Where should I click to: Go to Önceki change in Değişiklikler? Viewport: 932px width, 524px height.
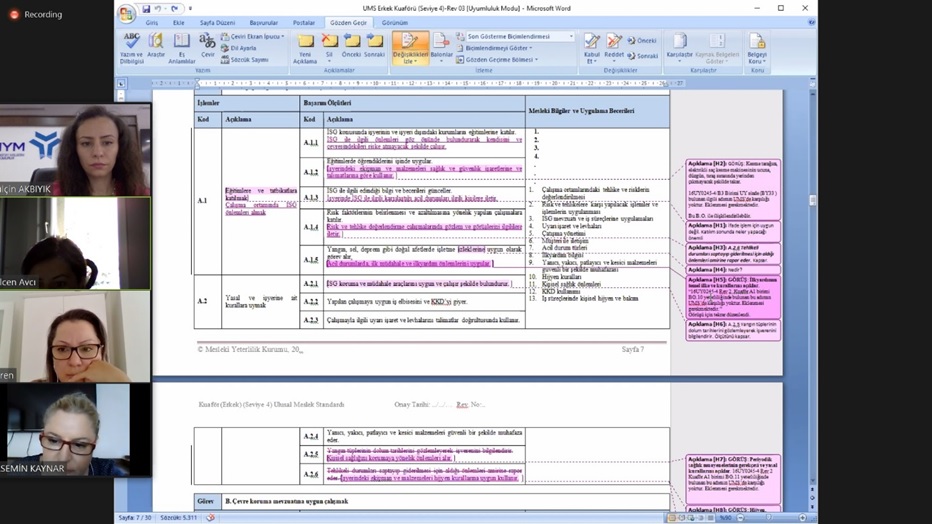point(642,40)
